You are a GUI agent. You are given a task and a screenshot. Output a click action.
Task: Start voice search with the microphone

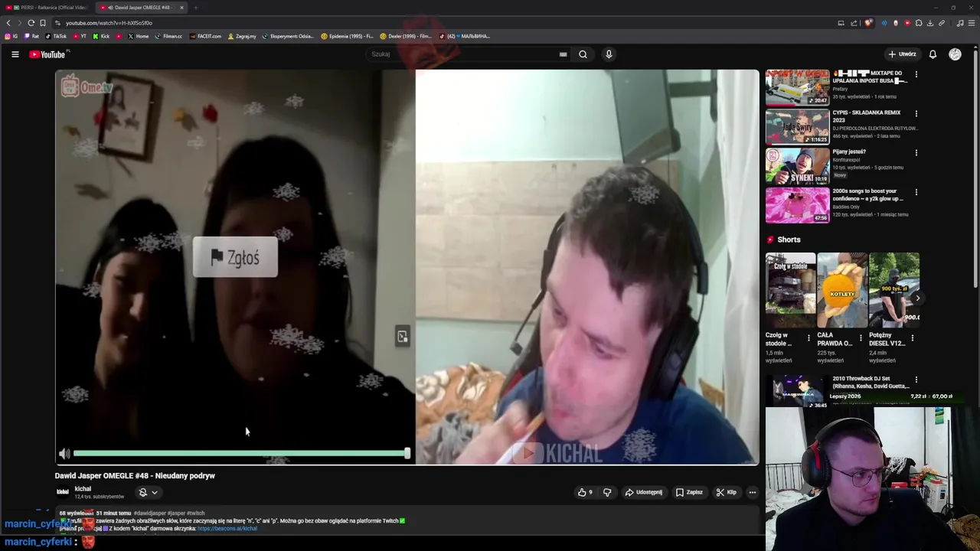[609, 54]
